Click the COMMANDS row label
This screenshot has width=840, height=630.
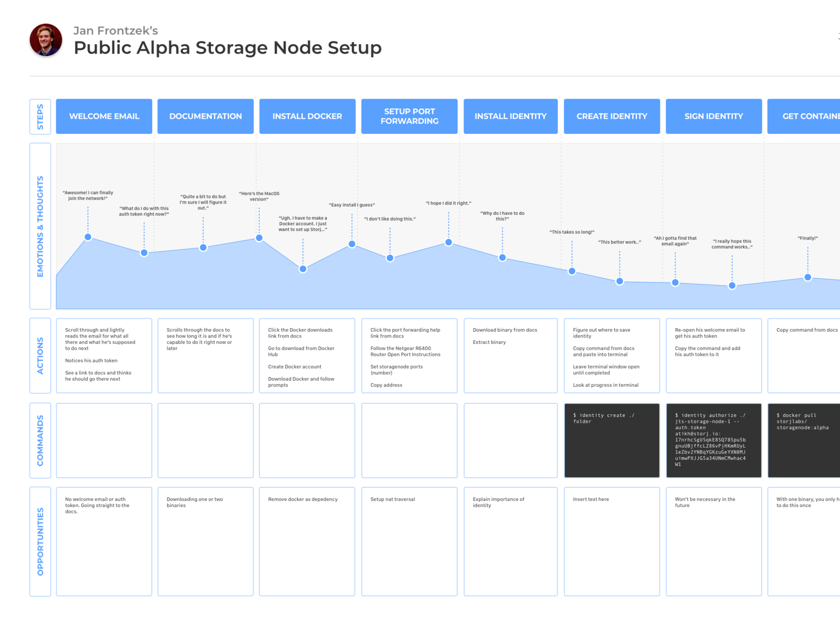tap(40, 440)
